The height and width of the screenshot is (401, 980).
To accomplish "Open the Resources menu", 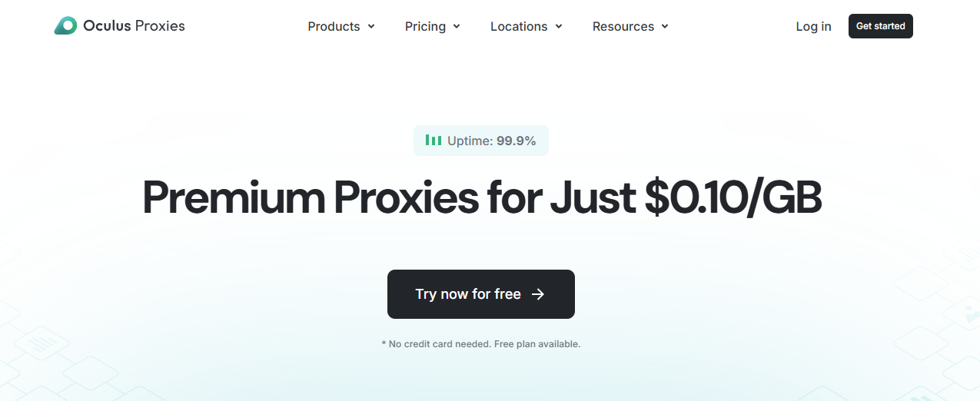I will pyautogui.click(x=623, y=26).
